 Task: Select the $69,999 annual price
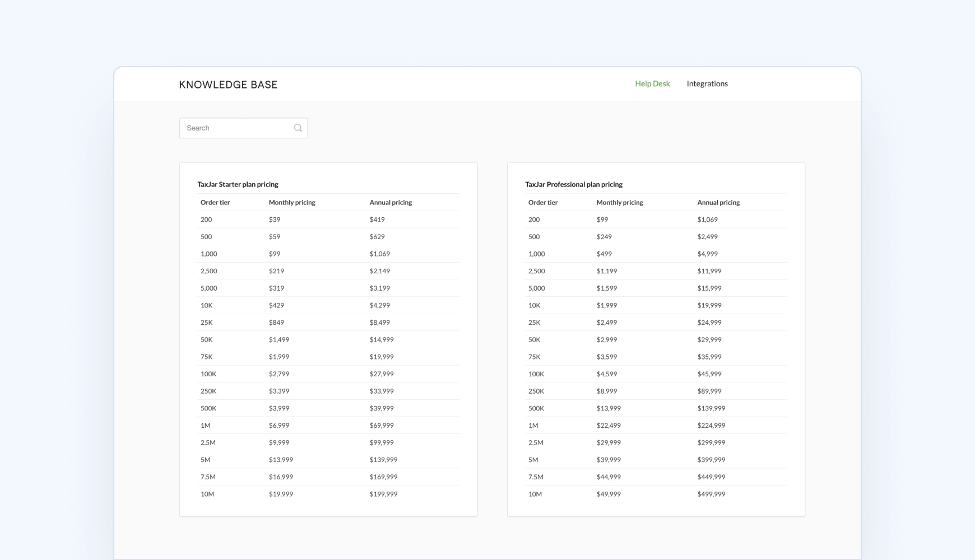coord(382,426)
